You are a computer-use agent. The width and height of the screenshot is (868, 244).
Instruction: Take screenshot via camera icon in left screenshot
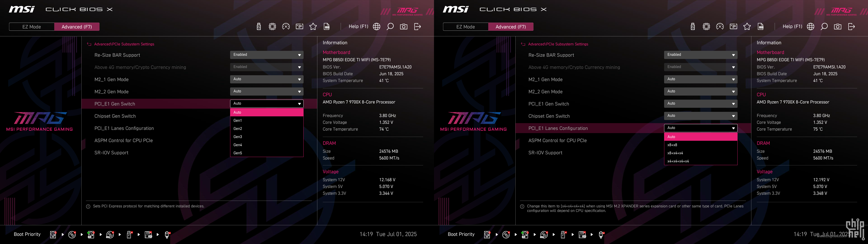tap(404, 27)
